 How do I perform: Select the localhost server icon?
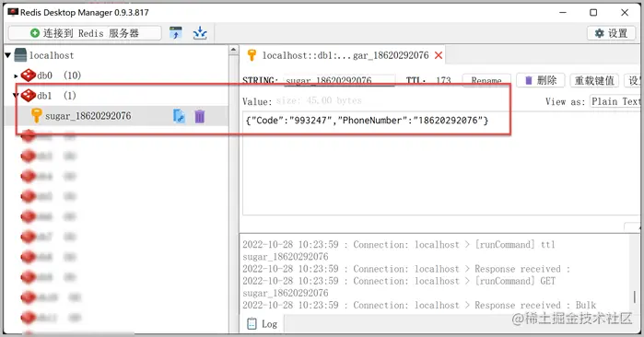(20, 55)
